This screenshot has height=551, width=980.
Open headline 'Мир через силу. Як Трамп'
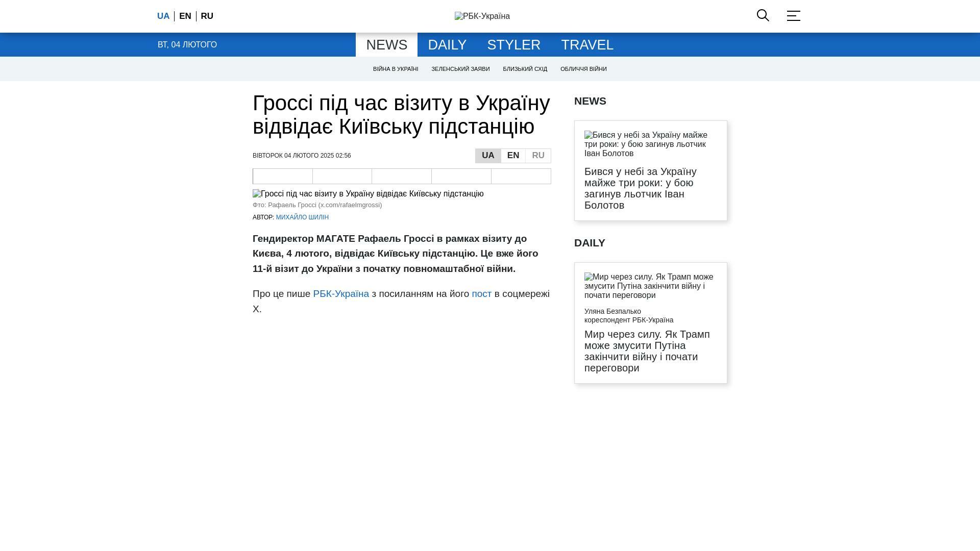pyautogui.click(x=647, y=351)
